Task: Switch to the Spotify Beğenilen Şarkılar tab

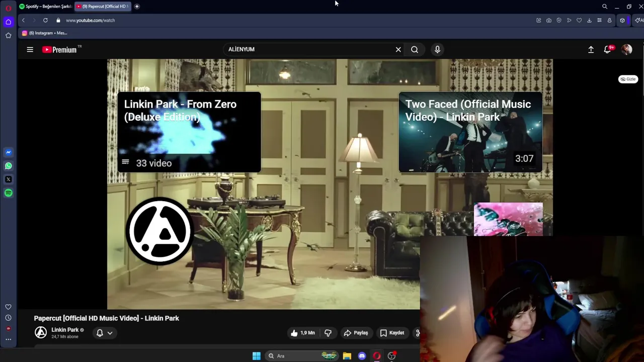Action: (45, 7)
